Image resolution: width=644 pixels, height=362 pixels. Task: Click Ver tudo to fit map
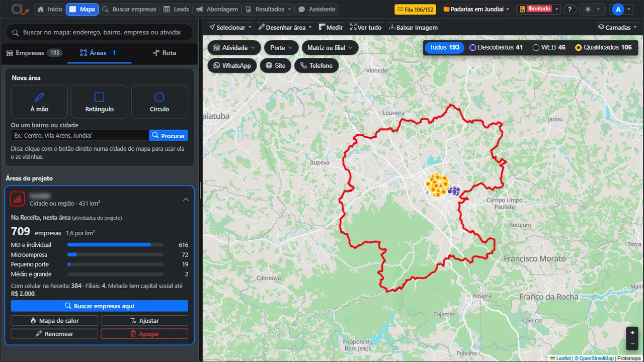(366, 27)
